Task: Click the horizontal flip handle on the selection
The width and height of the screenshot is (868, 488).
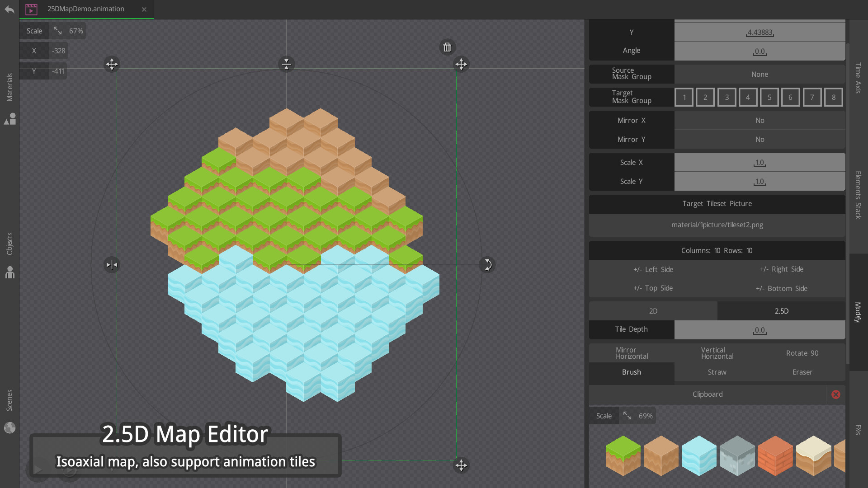Action: tap(112, 265)
